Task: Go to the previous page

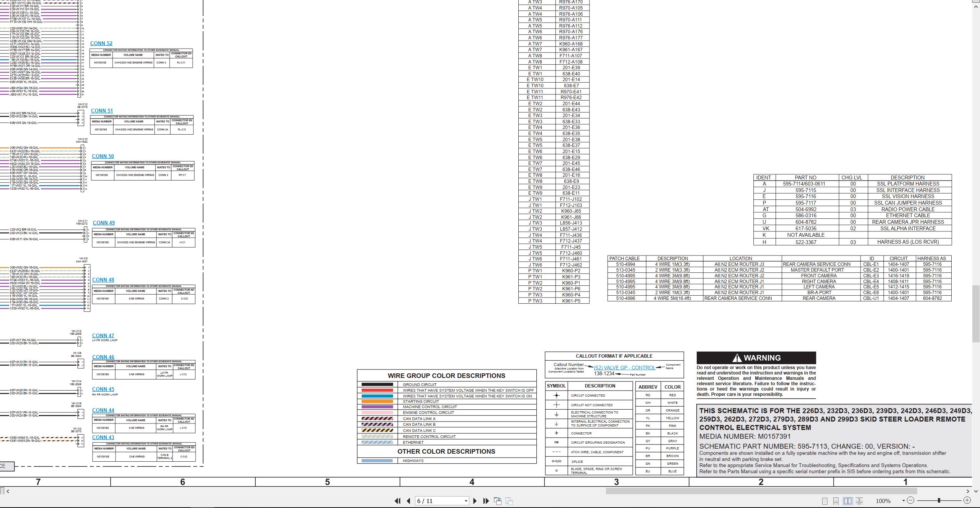Action: [x=408, y=501]
